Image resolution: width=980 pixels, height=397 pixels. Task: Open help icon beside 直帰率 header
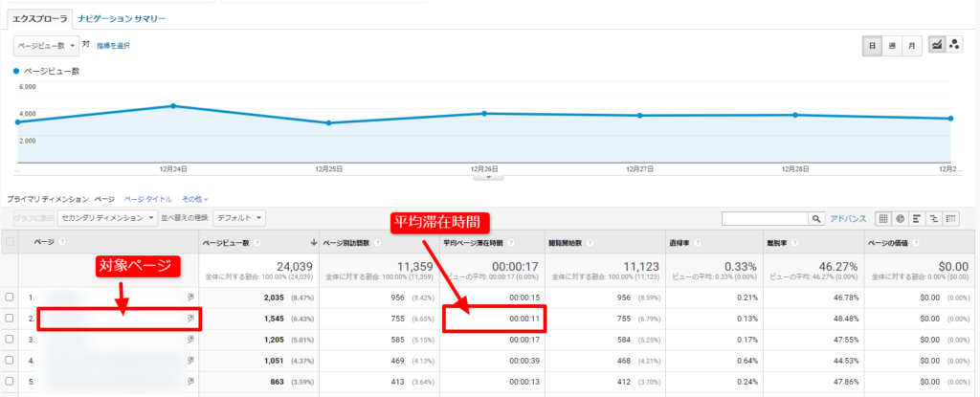pos(697,243)
